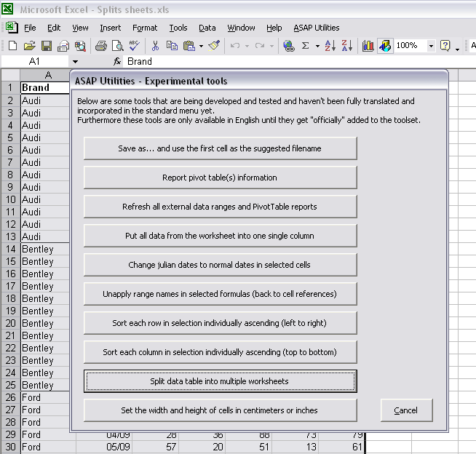Click the Chart Wizard icon
Viewport: 476px width, 454px height.
368,46
